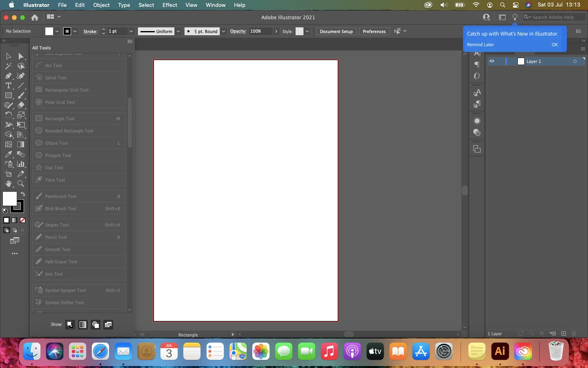Open the Select menu
Image resolution: width=588 pixels, height=368 pixels.
tap(146, 5)
